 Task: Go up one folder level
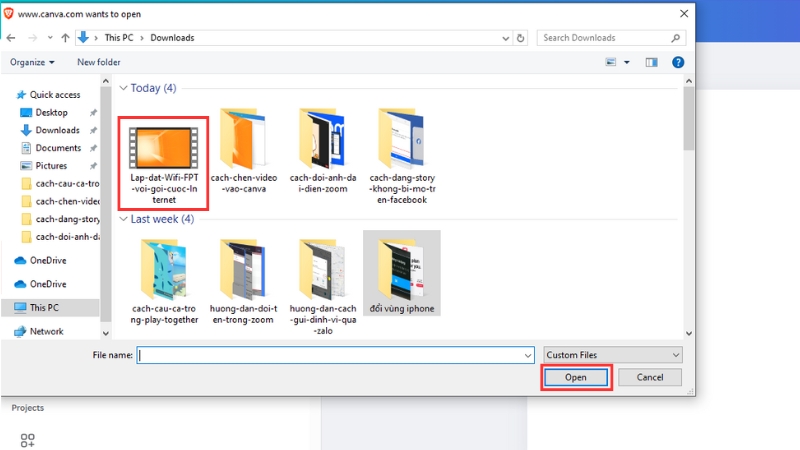(x=65, y=38)
